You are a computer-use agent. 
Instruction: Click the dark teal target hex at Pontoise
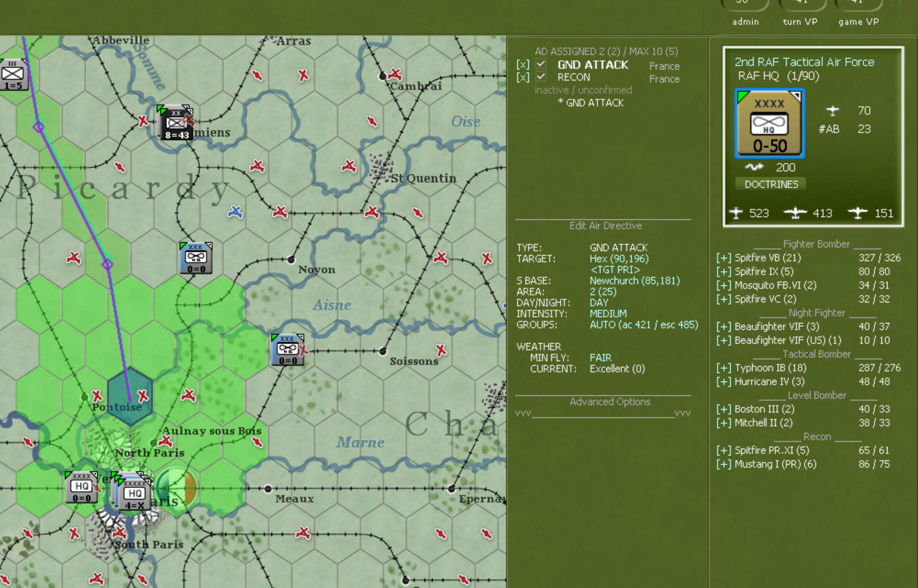130,396
